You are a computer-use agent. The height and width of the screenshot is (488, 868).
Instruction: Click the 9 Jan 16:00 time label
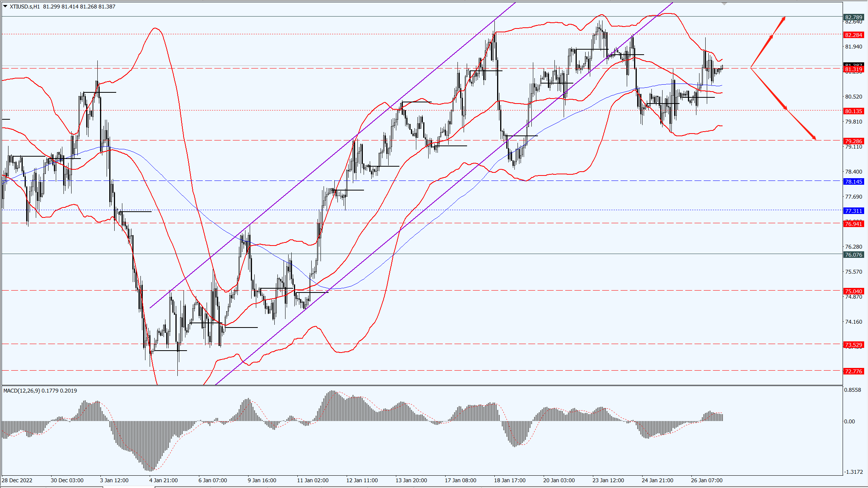click(x=262, y=480)
